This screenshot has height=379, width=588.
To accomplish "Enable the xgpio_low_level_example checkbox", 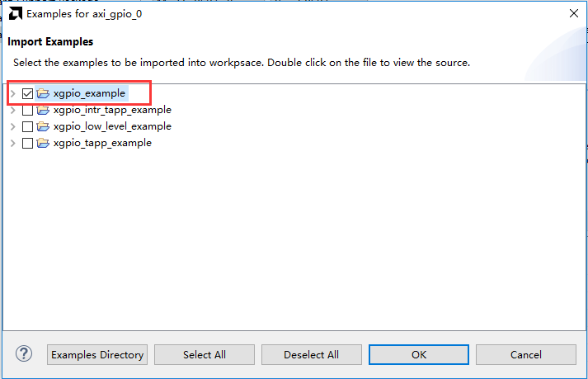I will click(27, 126).
